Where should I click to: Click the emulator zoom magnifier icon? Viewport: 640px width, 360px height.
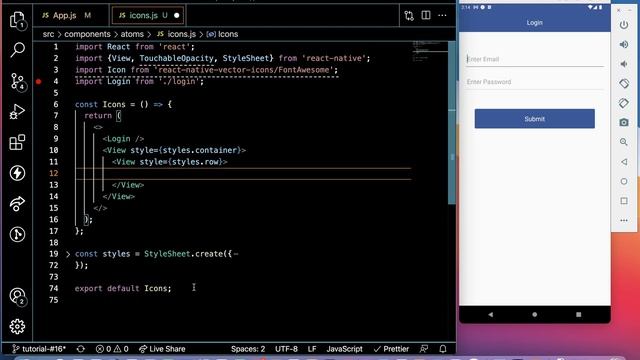click(x=624, y=142)
